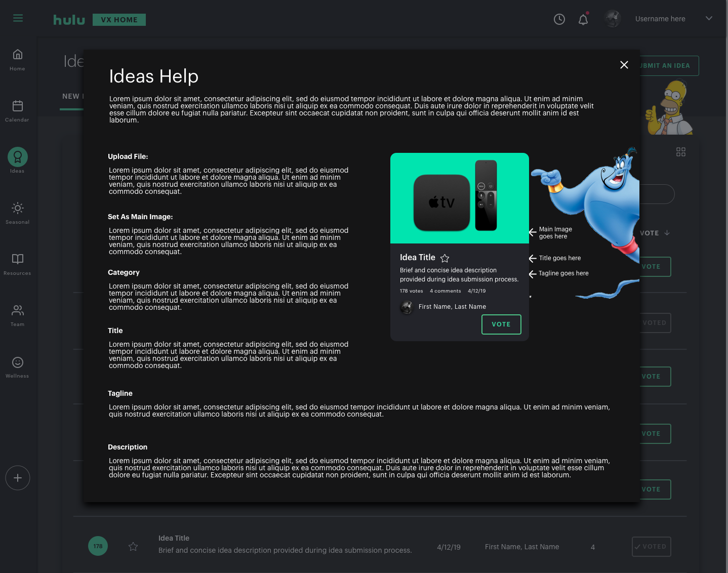Click the search field behind dialog
Screen dimensions: 728x573
(x=657, y=194)
